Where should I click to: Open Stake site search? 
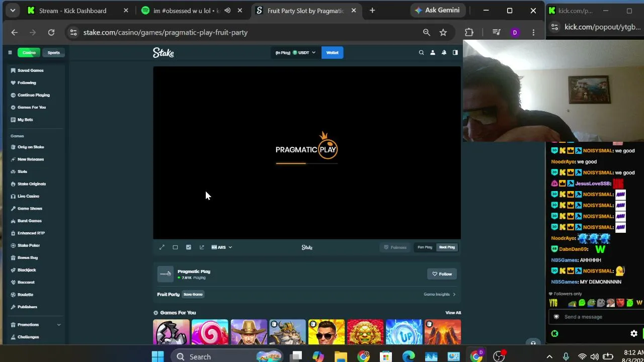pos(421,52)
